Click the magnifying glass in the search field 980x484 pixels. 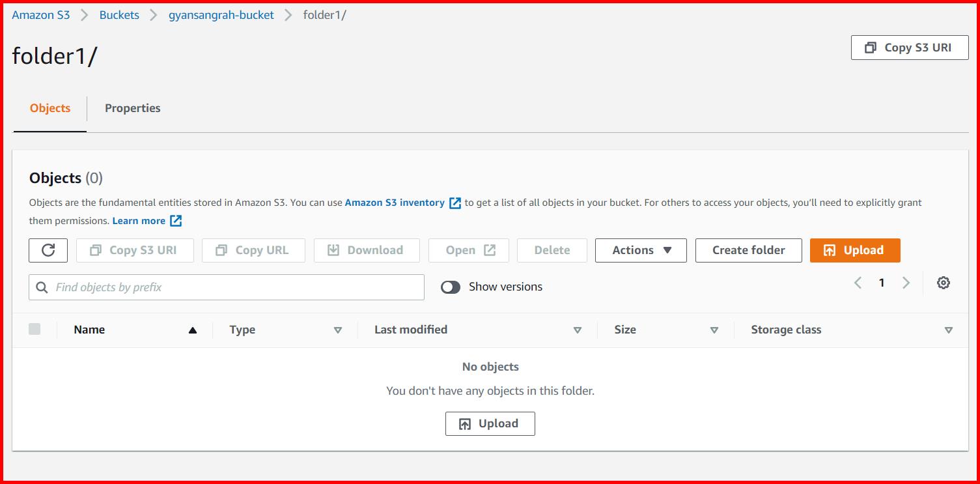42,287
